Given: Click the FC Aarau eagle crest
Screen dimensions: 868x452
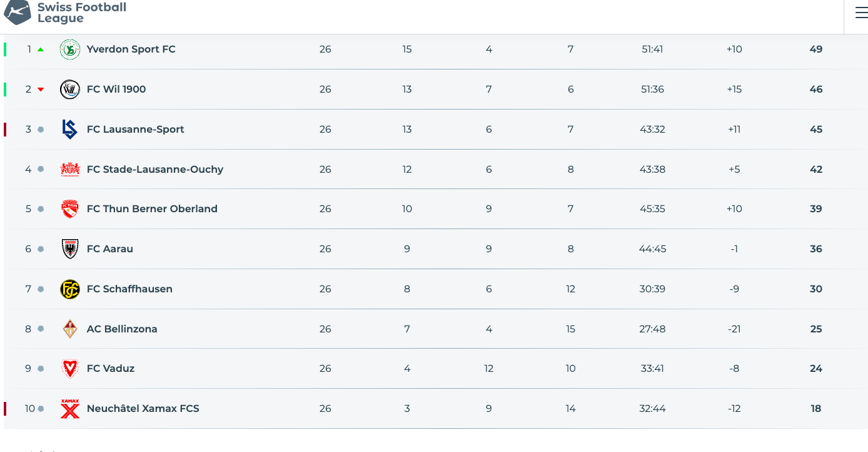Looking at the screenshot, I should (x=70, y=249).
